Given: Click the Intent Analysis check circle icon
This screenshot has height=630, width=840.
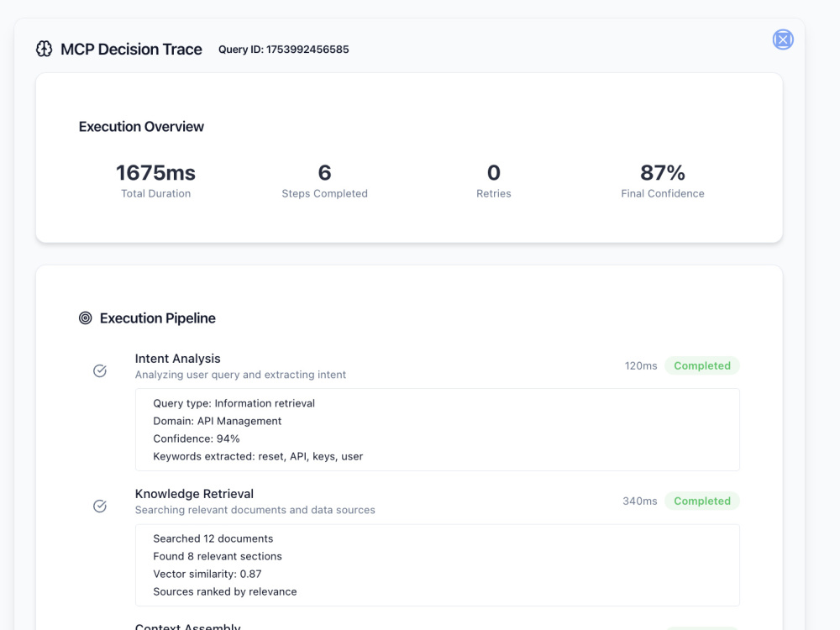Looking at the screenshot, I should tap(100, 370).
